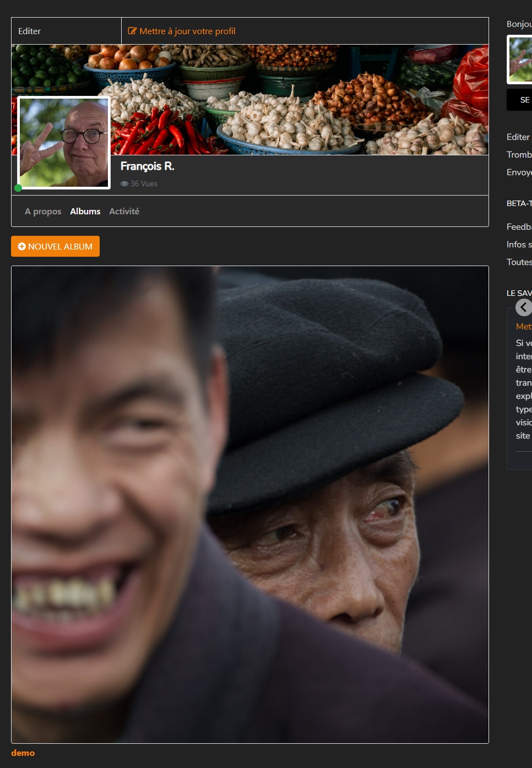Open François R.'s large profile picture
The width and height of the screenshot is (532, 768).
click(x=64, y=143)
